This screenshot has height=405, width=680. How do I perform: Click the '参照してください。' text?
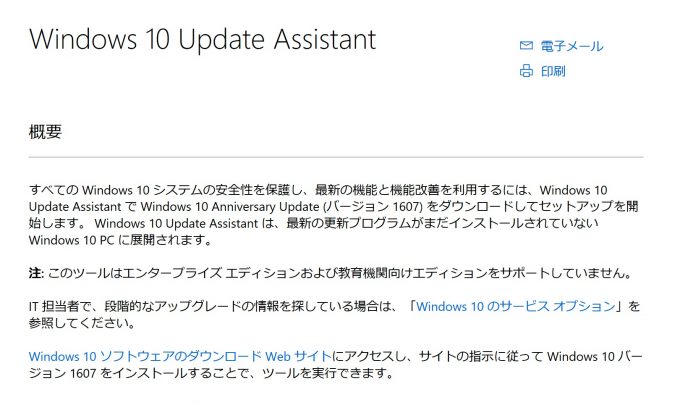82,323
